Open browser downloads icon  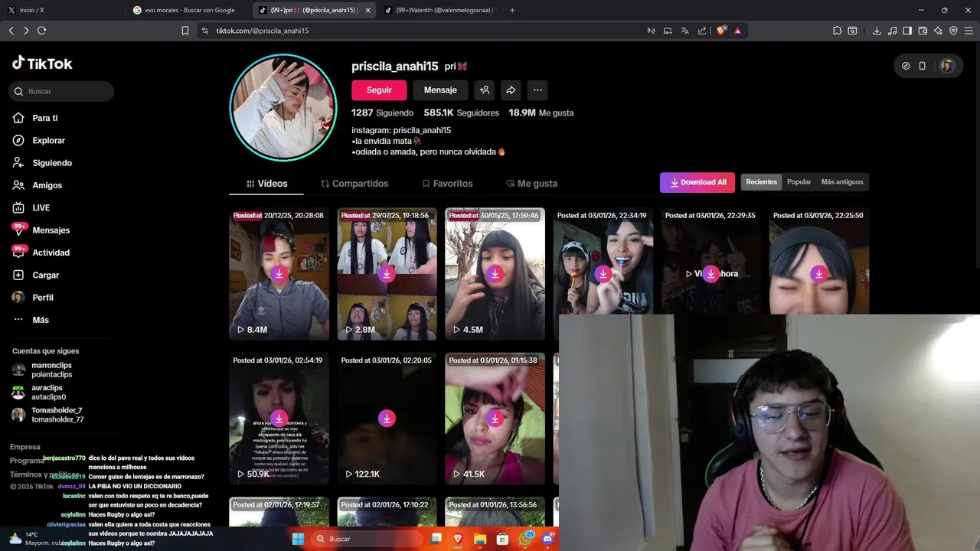(877, 31)
